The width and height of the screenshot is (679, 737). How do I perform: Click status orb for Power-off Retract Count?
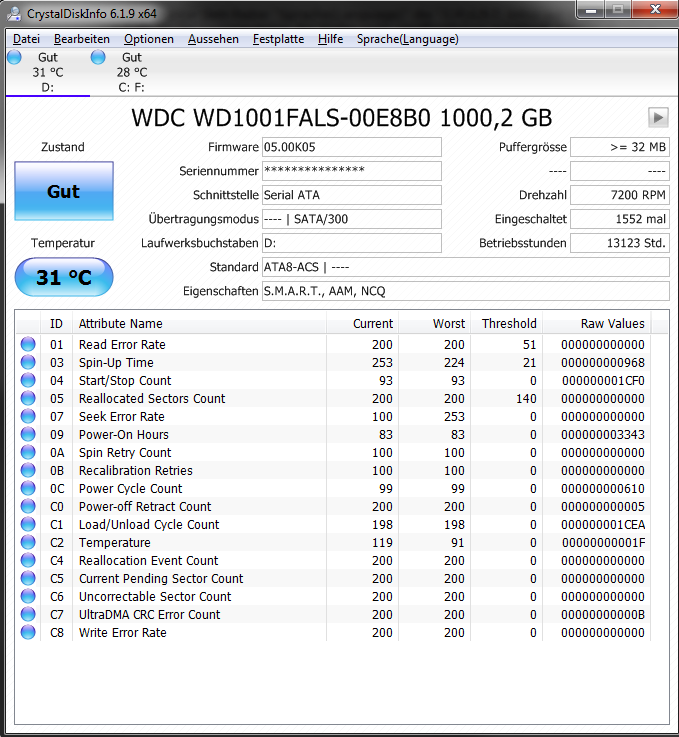[x=28, y=506]
